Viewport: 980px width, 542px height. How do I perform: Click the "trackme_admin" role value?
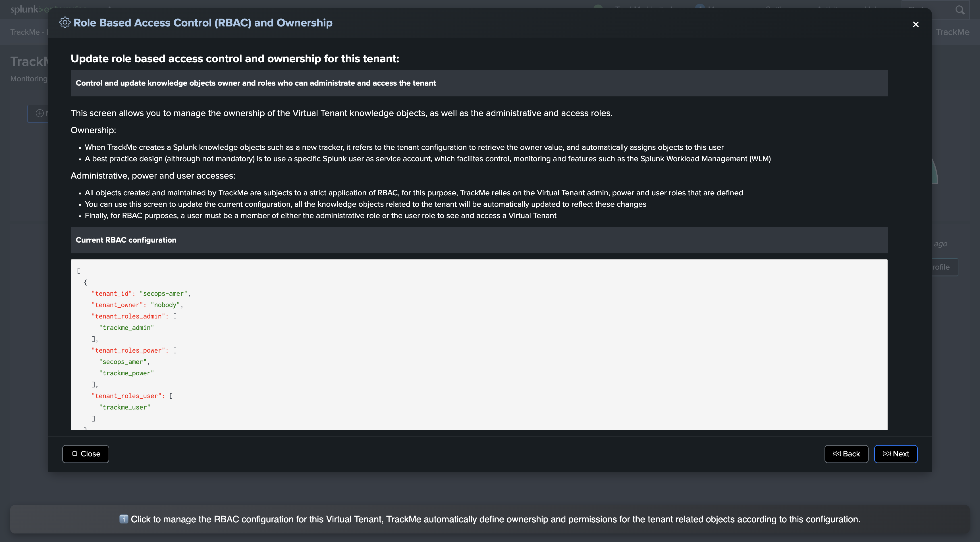(x=126, y=328)
